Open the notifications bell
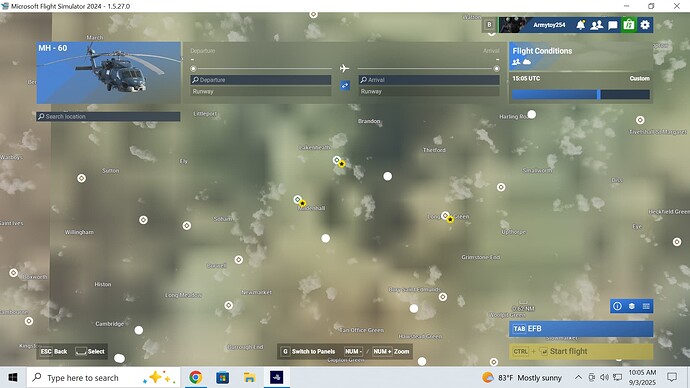This screenshot has height=388, width=690. point(581,25)
